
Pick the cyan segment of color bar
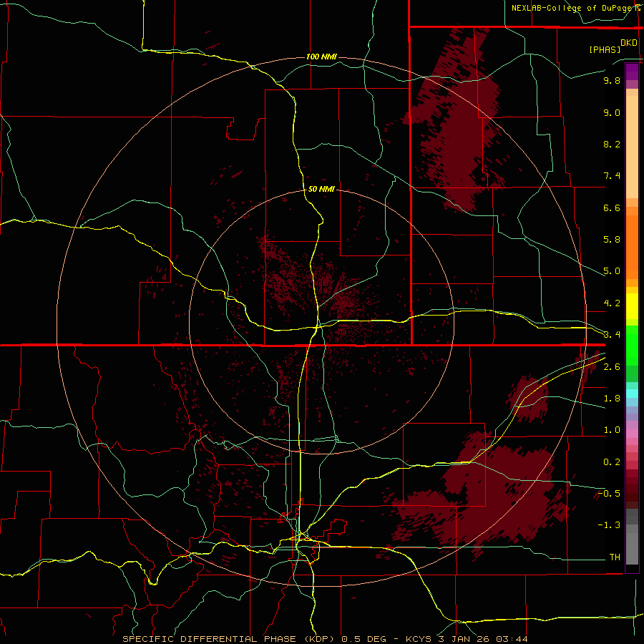point(632,394)
